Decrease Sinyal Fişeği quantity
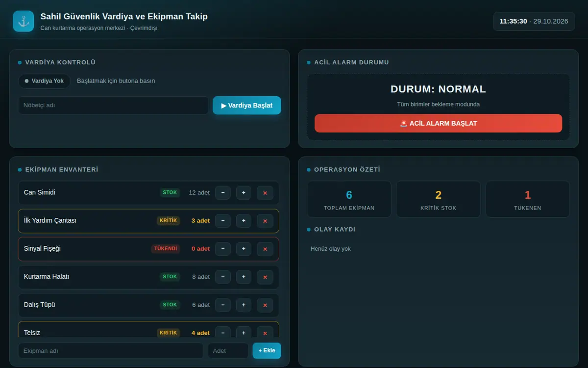The width and height of the screenshot is (588, 368). tap(223, 249)
